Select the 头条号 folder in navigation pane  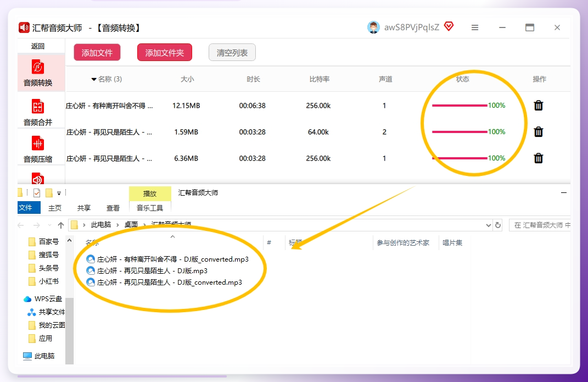pyautogui.click(x=44, y=268)
